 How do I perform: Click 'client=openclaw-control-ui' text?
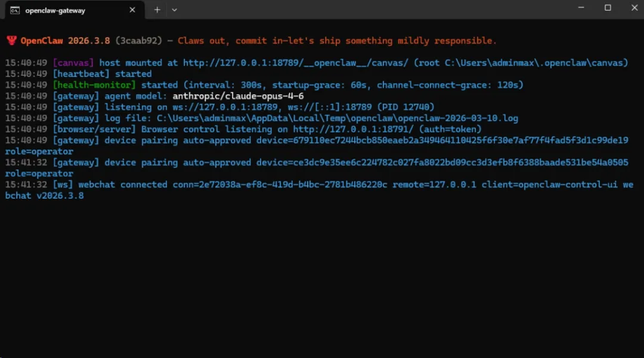(x=549, y=185)
